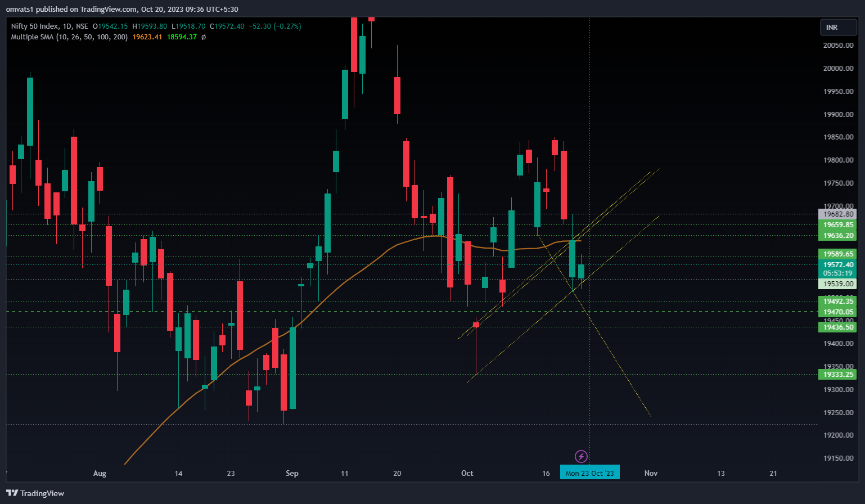865x504 pixels.
Task: Click the 19492.35 green price label
Action: [837, 301]
